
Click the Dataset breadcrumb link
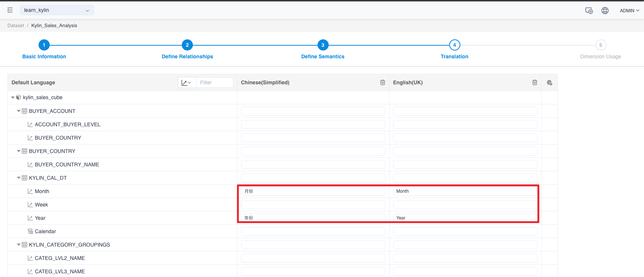pos(16,26)
